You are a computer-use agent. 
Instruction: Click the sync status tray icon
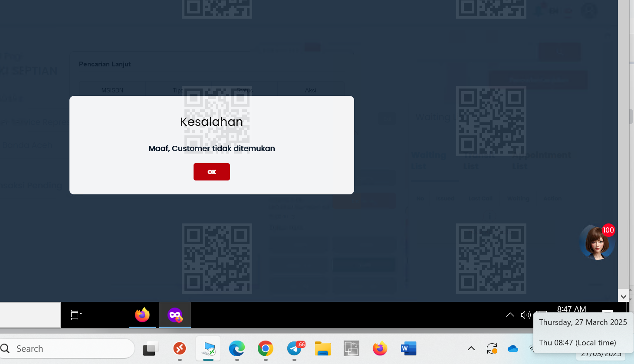tap(492, 348)
